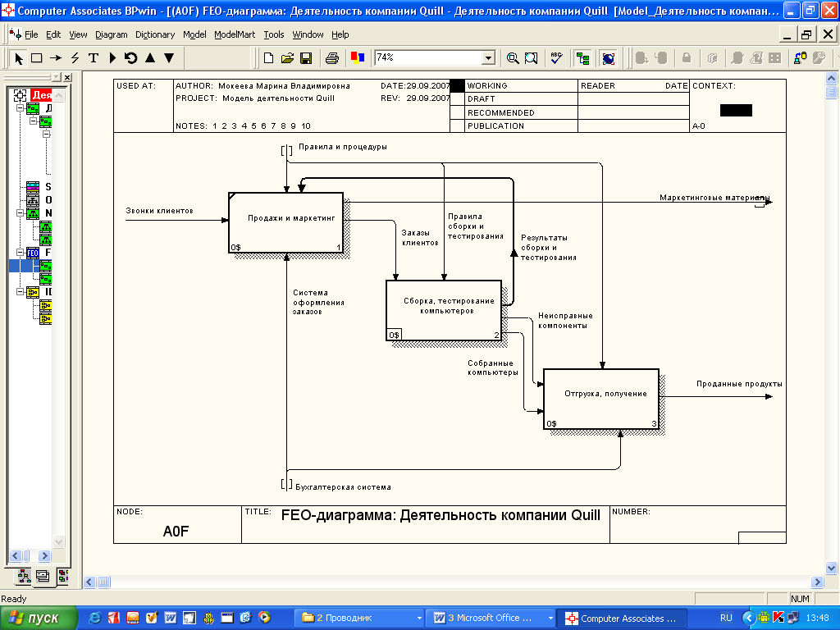Run the ABC spell checker
Screen dimensions: 840x630
[x=557, y=58]
